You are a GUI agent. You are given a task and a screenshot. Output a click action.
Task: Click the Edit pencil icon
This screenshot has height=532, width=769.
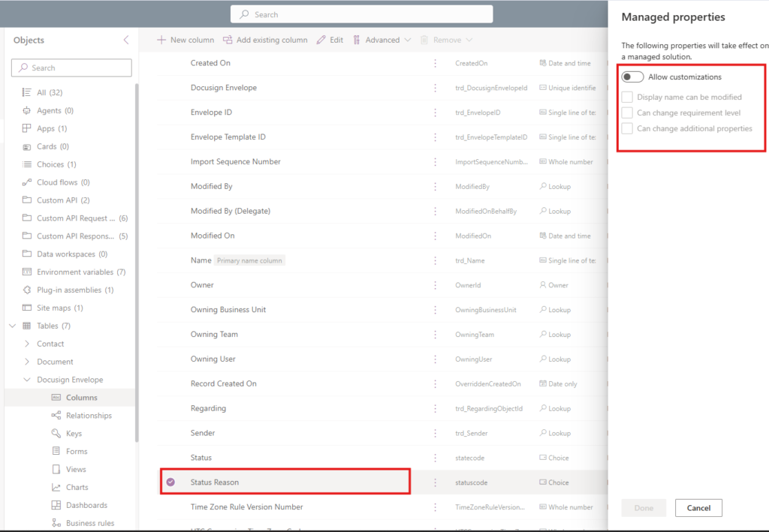tap(321, 41)
